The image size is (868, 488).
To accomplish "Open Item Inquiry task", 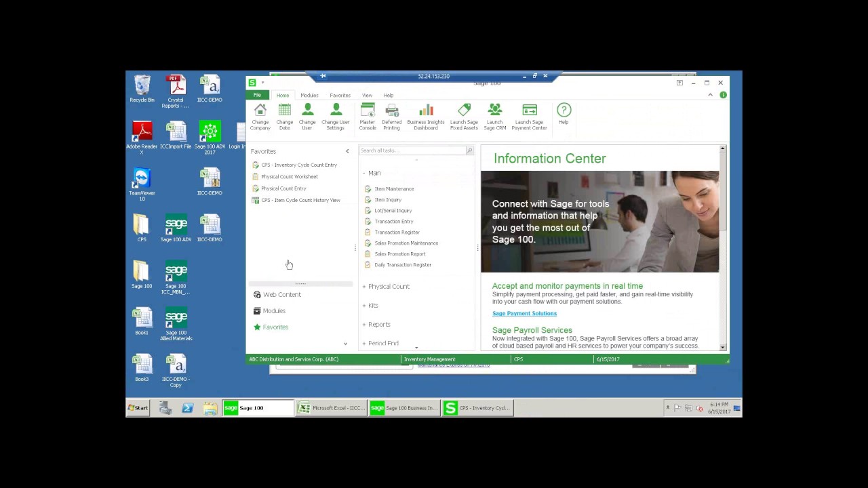I will point(383,199).
